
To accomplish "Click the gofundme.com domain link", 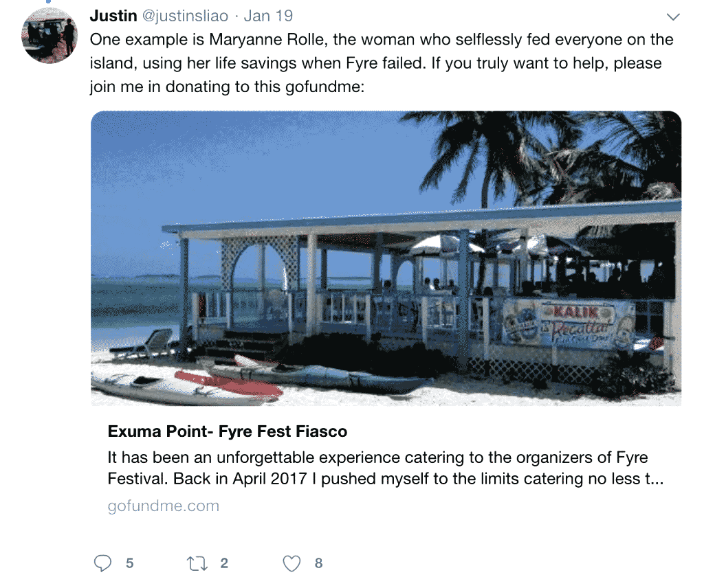I will [x=164, y=506].
